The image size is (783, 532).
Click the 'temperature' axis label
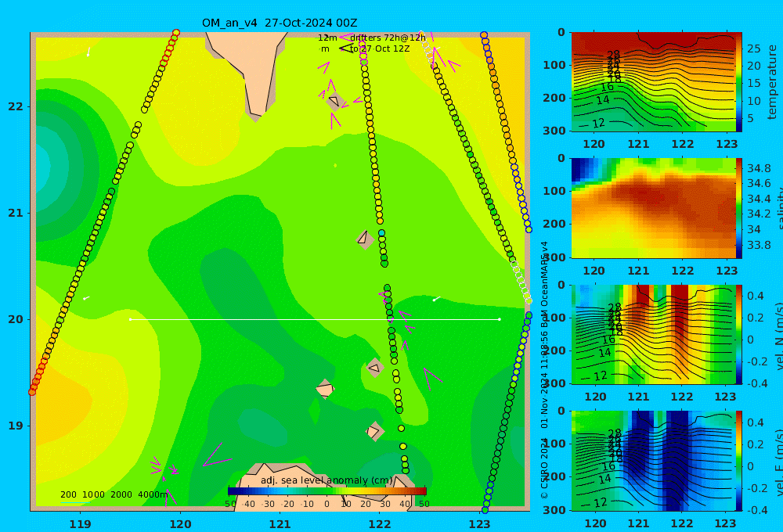(x=772, y=82)
